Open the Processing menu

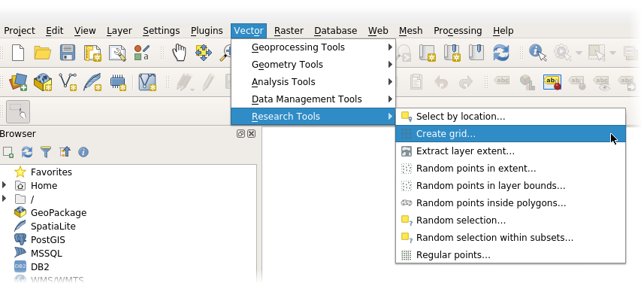point(458,31)
